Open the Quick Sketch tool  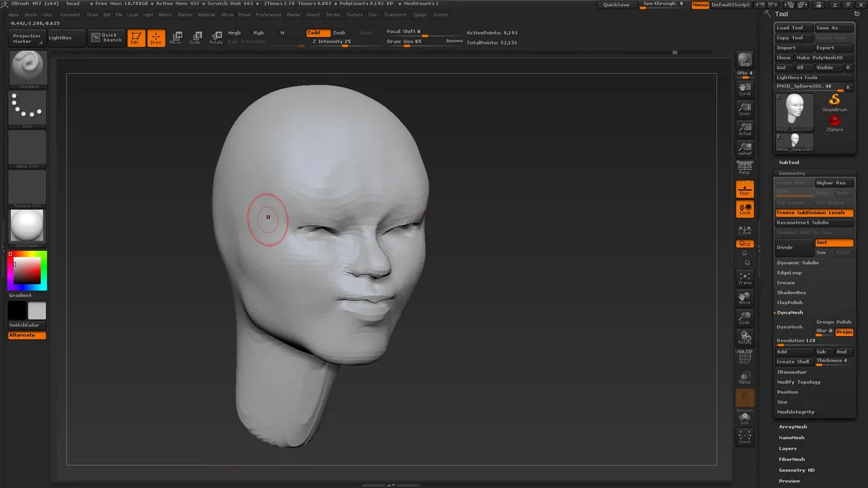[106, 38]
